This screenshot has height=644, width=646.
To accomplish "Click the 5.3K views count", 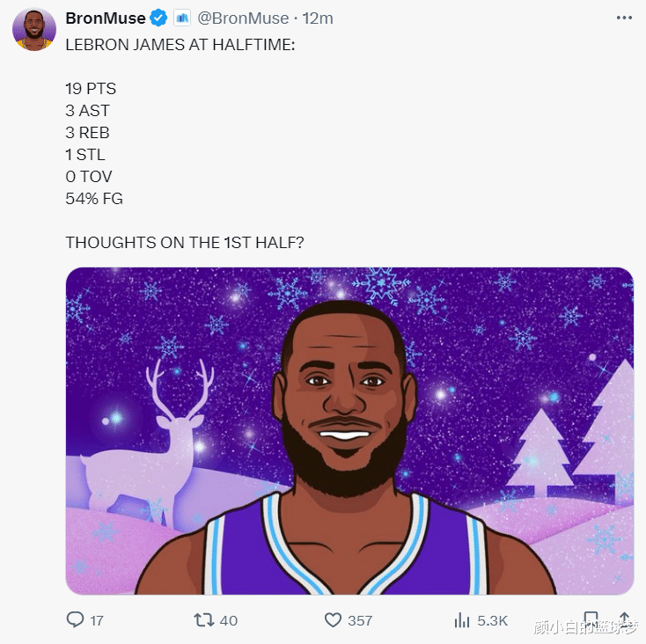I will point(492,620).
